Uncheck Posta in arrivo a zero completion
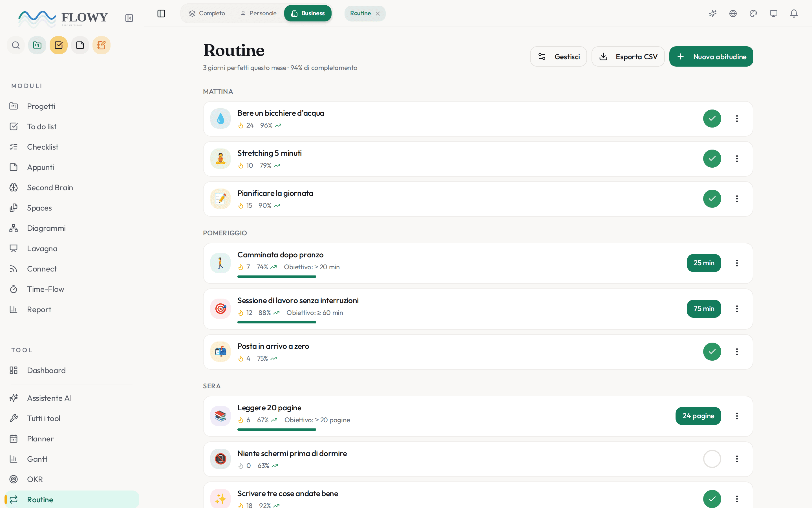Screen dimensions: 812x508 tap(712, 351)
